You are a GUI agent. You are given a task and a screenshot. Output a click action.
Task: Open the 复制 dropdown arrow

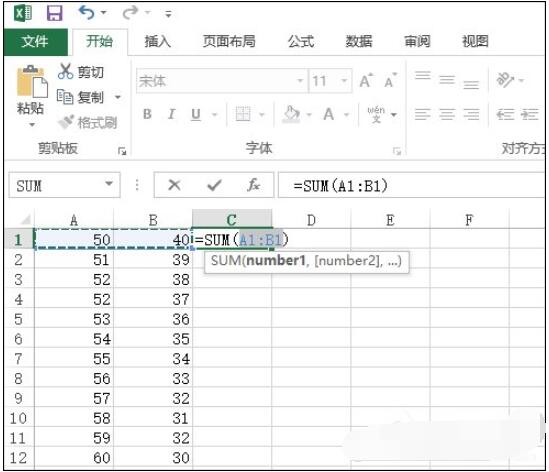[118, 97]
